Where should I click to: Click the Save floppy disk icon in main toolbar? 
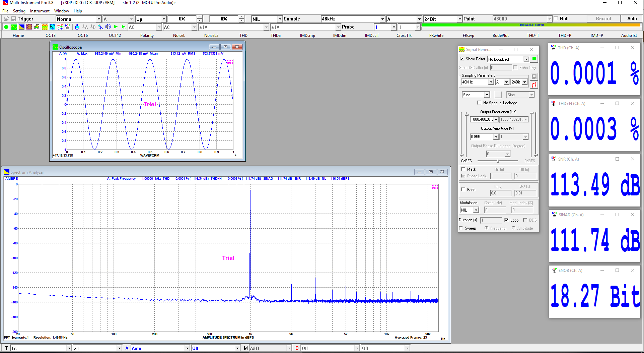(x=14, y=19)
